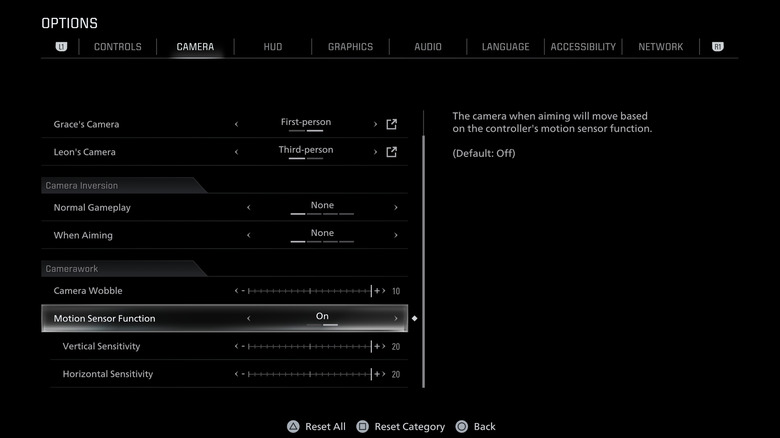
Task: Click Leon's Camera left arrow
Action: click(236, 152)
